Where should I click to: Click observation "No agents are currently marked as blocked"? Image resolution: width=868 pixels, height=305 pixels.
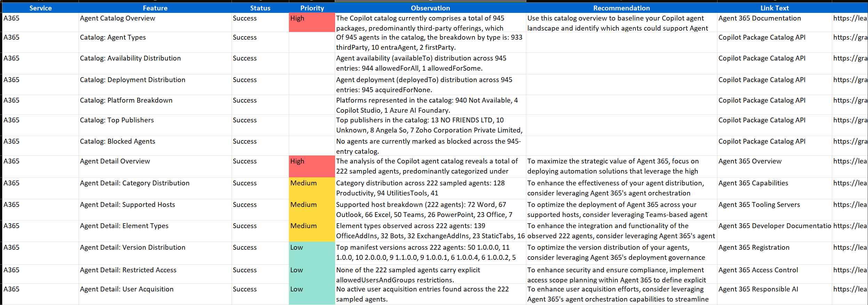(430, 146)
